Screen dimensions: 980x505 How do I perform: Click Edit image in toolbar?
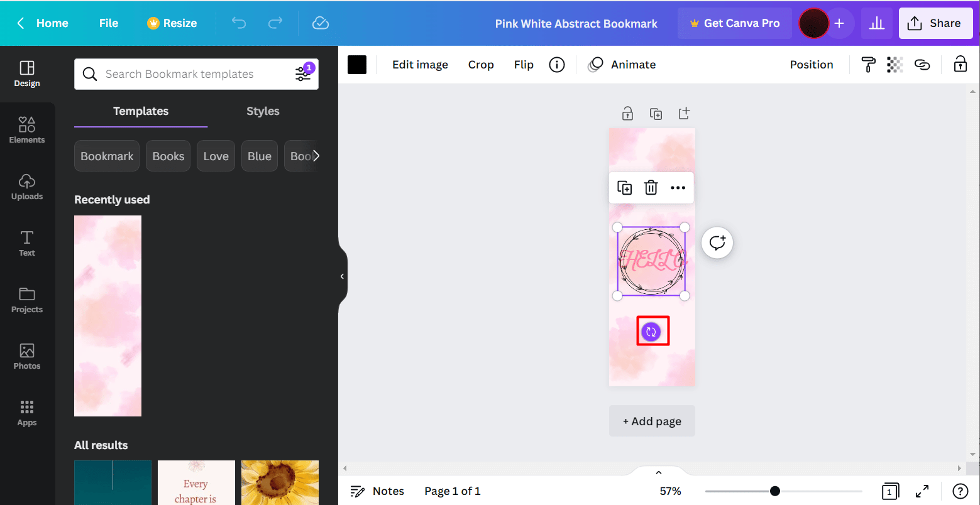tap(420, 65)
